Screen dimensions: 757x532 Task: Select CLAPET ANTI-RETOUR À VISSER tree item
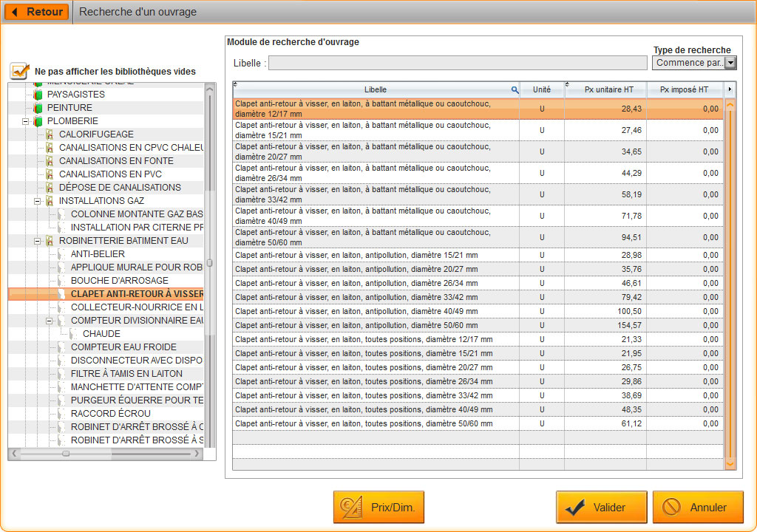(137, 294)
